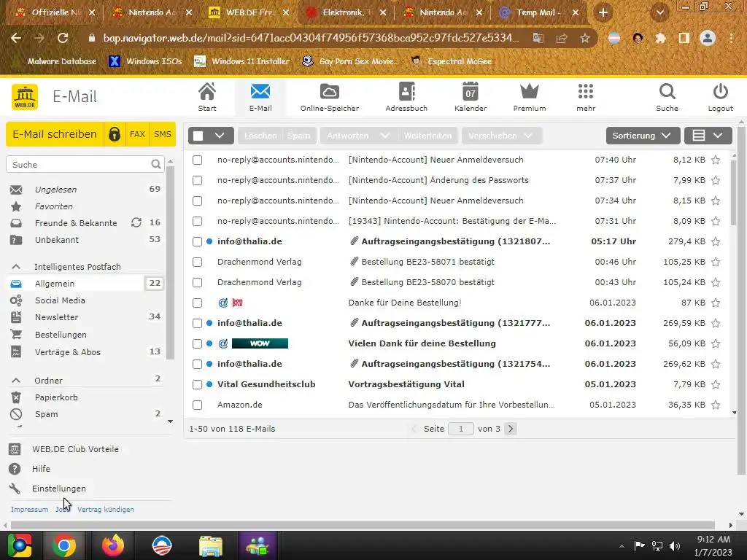747x560 pixels.
Task: Star the Amazon.de email
Action: [716, 405]
